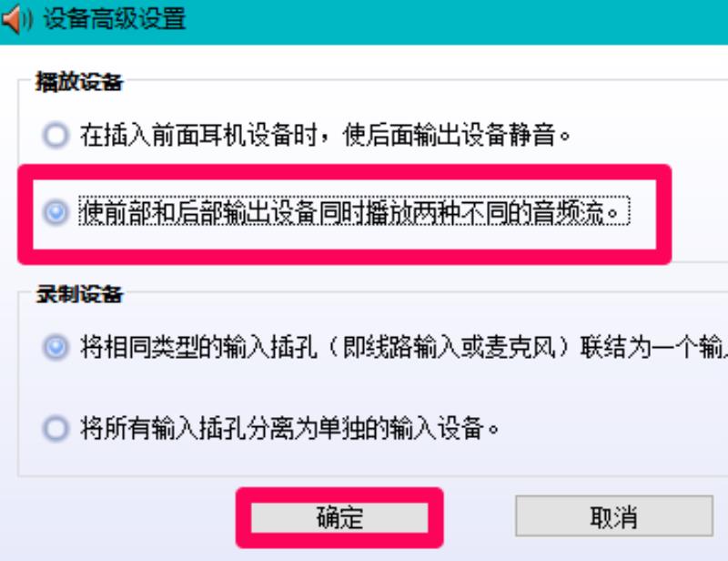The height and width of the screenshot is (561, 728).
Task: Click the 录制设备 group heading
Action: (79, 294)
